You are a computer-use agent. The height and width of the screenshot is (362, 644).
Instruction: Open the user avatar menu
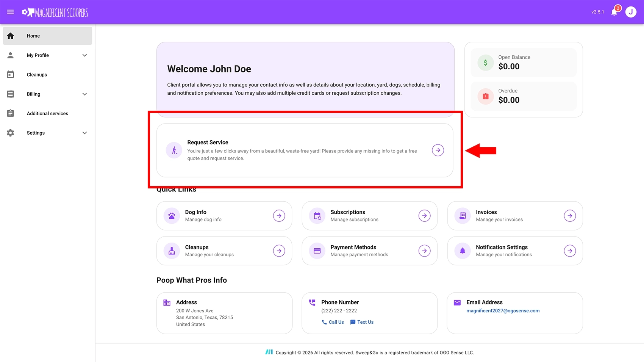tap(631, 11)
